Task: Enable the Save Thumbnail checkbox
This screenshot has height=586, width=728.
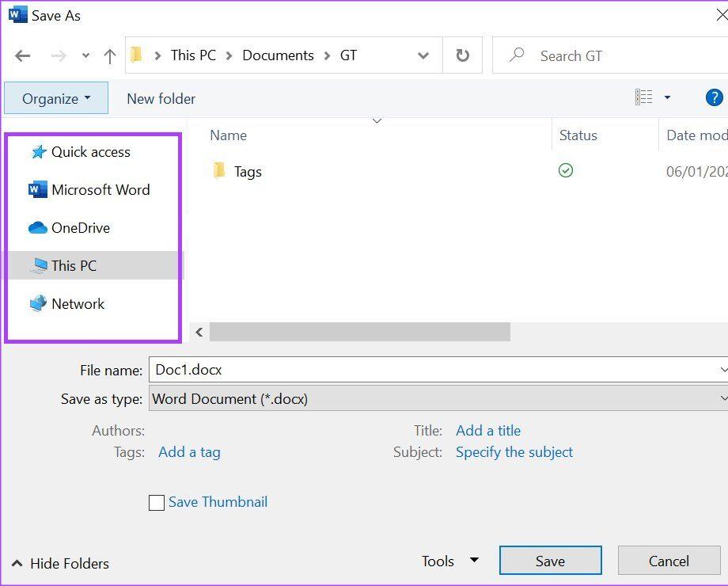Action: [157, 502]
